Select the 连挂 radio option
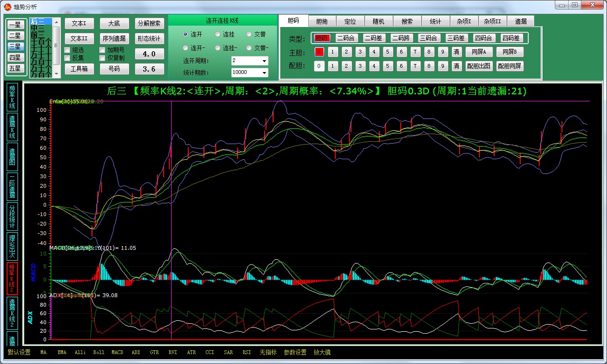Image resolution: width=607 pixels, height=364 pixels. click(x=218, y=35)
